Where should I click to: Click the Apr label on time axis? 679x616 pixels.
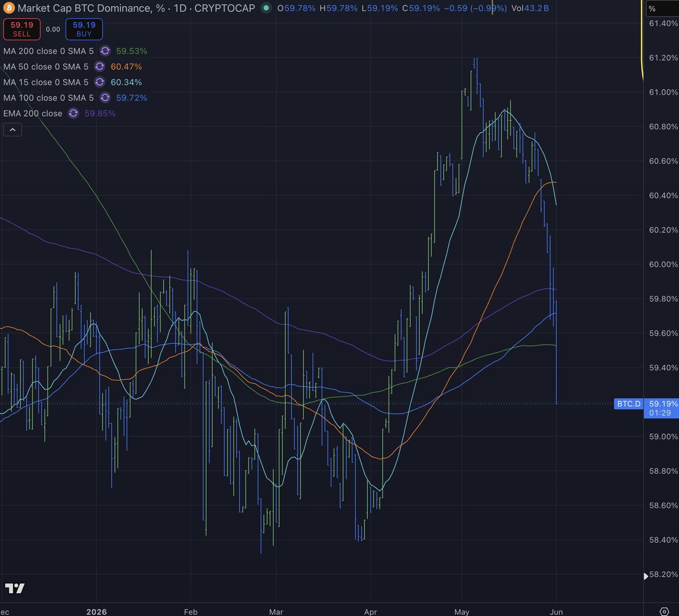click(x=370, y=611)
